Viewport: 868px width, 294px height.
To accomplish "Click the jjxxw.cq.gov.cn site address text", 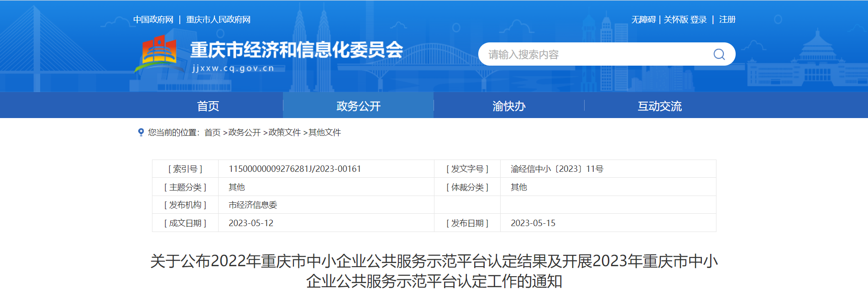I will point(233,68).
